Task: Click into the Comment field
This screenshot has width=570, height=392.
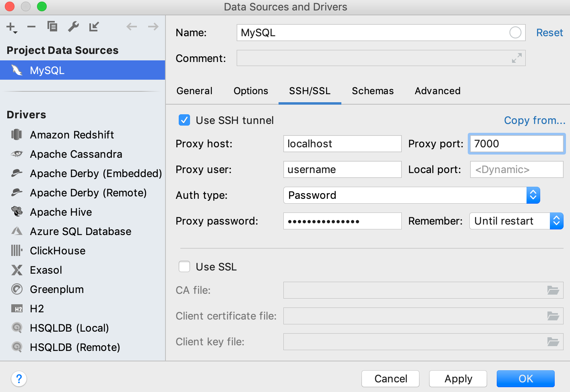Action: pos(381,58)
